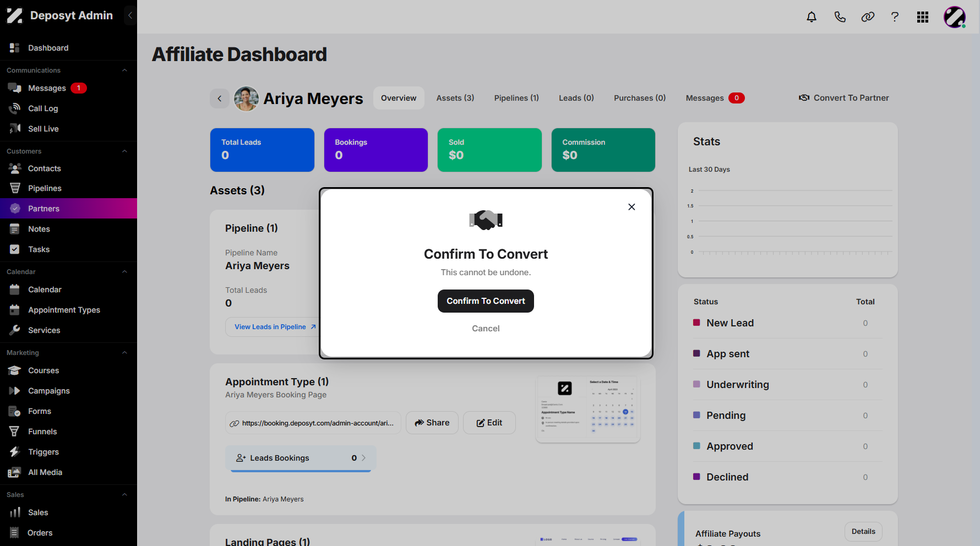Cancel the conversion dialog

(486, 329)
